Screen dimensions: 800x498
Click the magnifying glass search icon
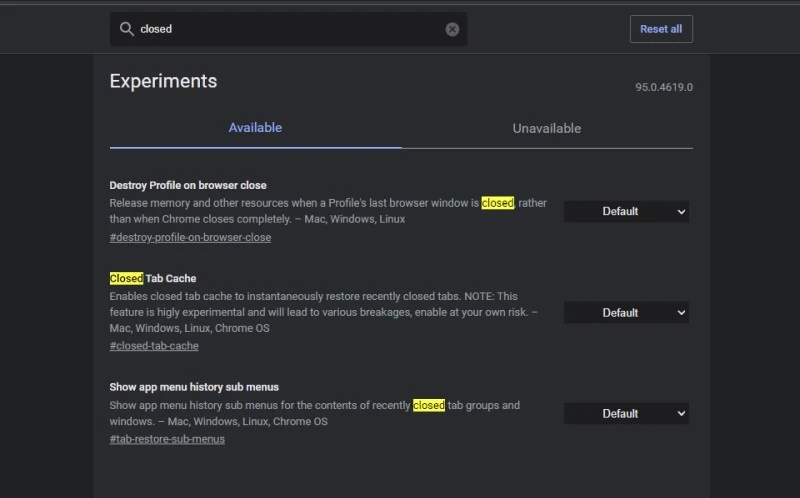pyautogui.click(x=127, y=29)
